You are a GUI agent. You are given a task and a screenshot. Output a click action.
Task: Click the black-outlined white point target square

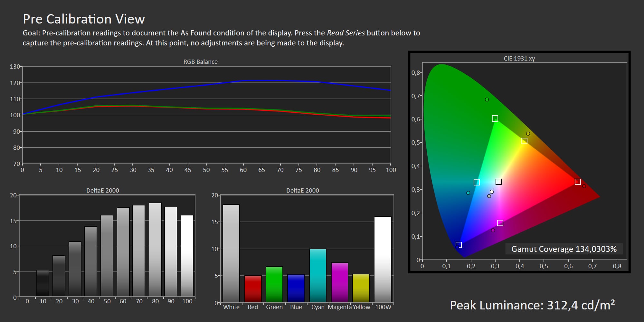498,182
